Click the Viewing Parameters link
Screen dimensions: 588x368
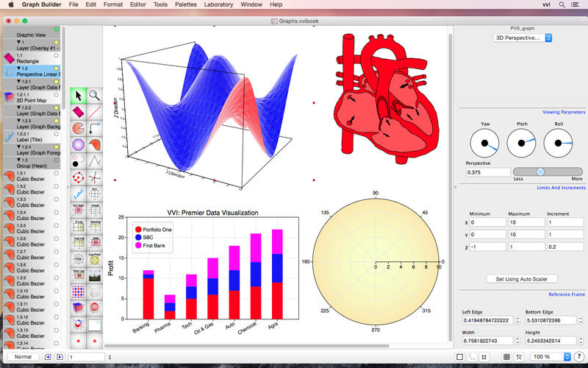564,113
